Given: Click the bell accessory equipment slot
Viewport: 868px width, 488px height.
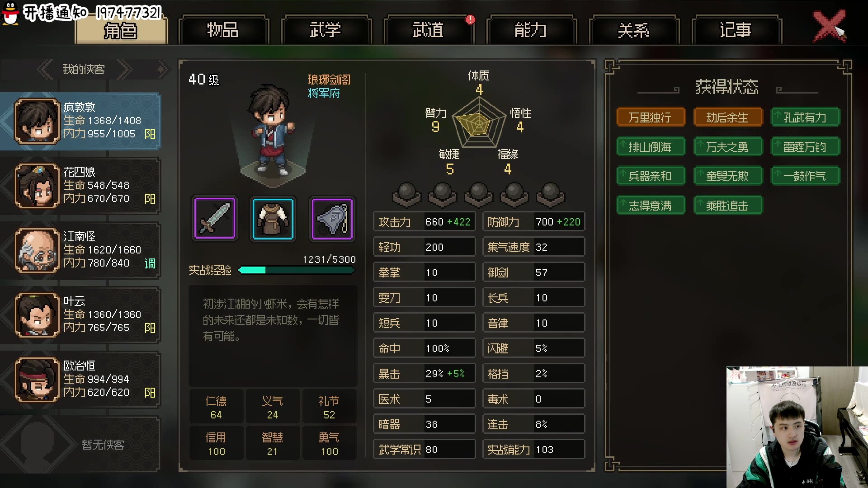Looking at the screenshot, I should point(332,218).
